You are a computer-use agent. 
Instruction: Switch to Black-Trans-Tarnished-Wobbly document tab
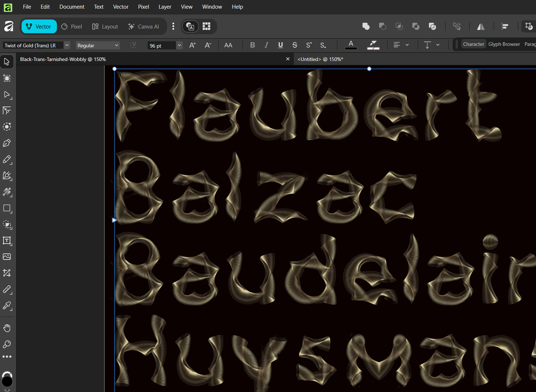point(63,60)
